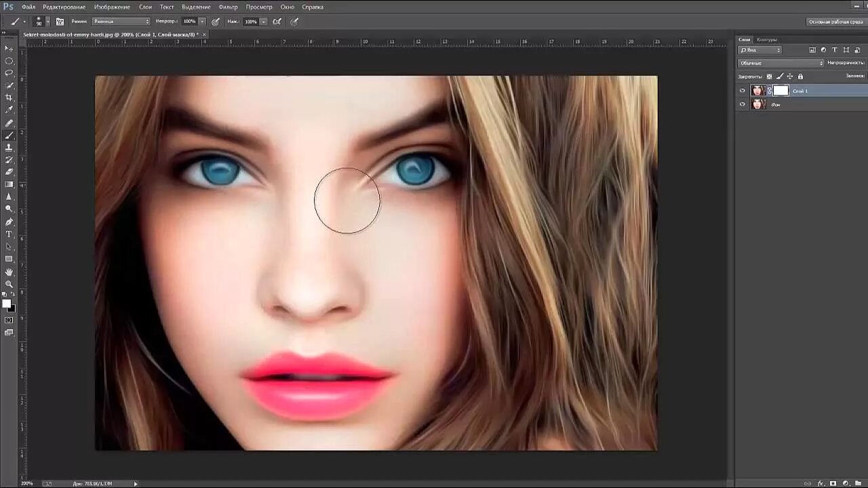Open layer filter type dropdown
Image resolution: width=868 pixels, height=488 pixels.
[x=760, y=50]
